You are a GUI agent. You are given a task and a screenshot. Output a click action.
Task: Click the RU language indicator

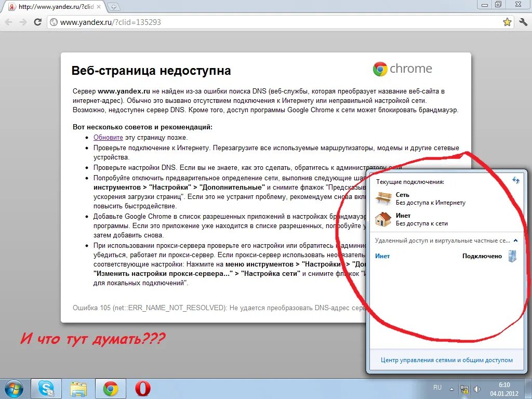pyautogui.click(x=437, y=388)
